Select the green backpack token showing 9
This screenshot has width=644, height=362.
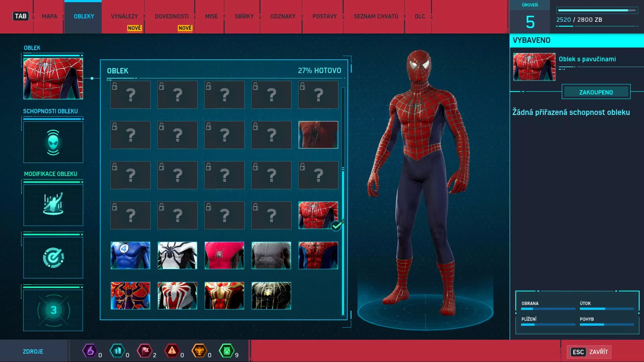(x=228, y=351)
